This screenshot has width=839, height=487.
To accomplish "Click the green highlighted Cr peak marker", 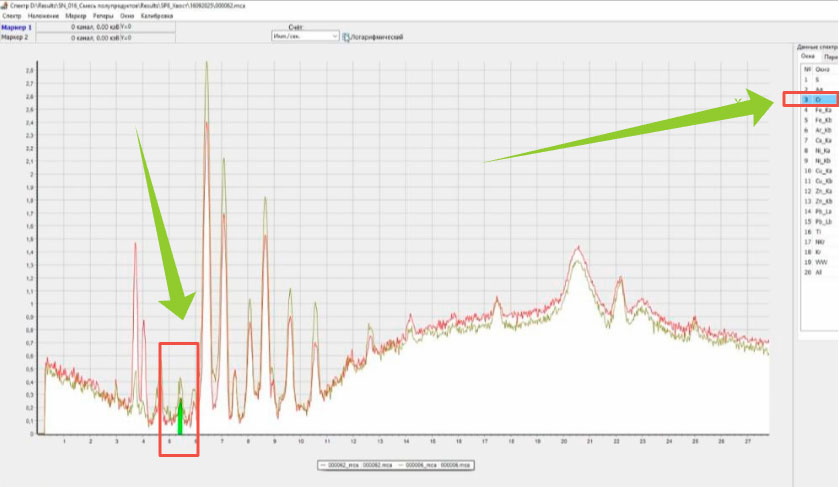I will point(180,415).
